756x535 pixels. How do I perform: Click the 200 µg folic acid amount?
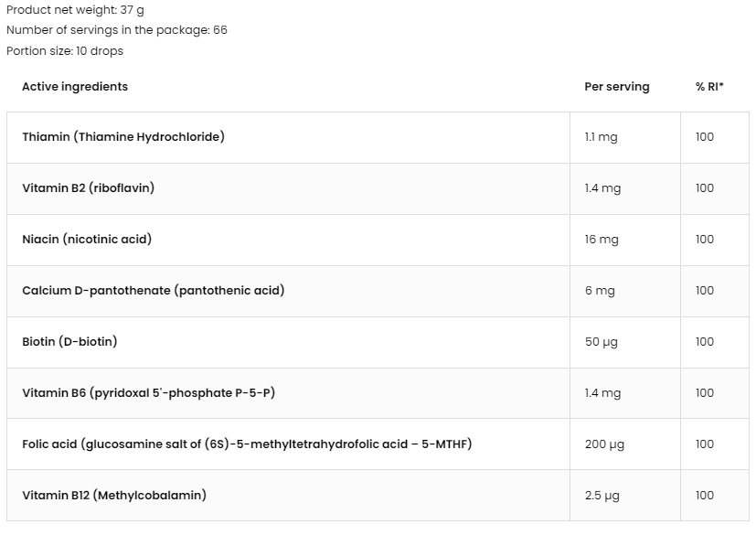(604, 444)
